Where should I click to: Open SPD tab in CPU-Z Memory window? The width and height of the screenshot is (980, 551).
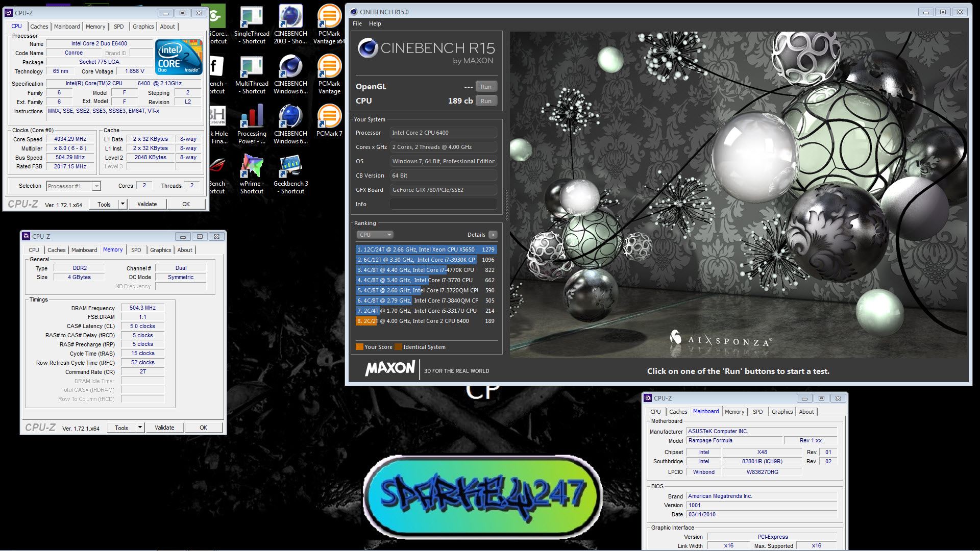[x=136, y=250]
